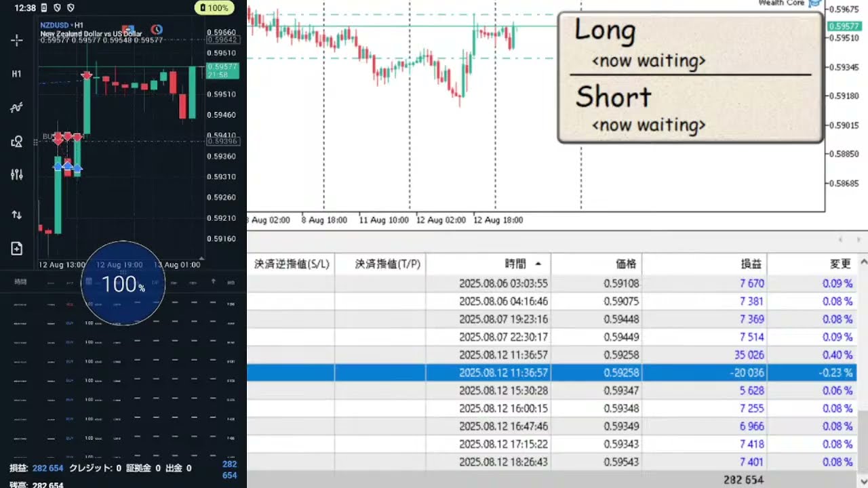Image resolution: width=868 pixels, height=488 pixels.
Task: Tap the new order document icon
Action: [17, 249]
